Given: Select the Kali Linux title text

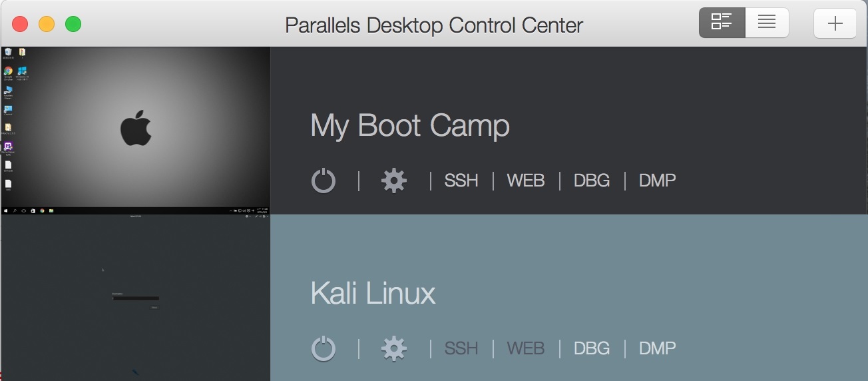Looking at the screenshot, I should pos(373,294).
